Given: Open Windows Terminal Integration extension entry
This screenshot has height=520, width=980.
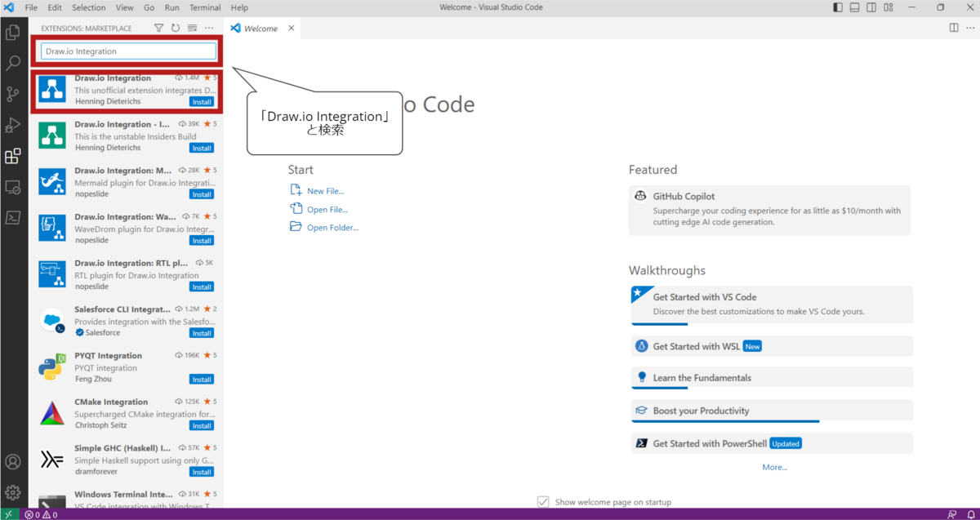Looking at the screenshot, I should pyautogui.click(x=127, y=497).
